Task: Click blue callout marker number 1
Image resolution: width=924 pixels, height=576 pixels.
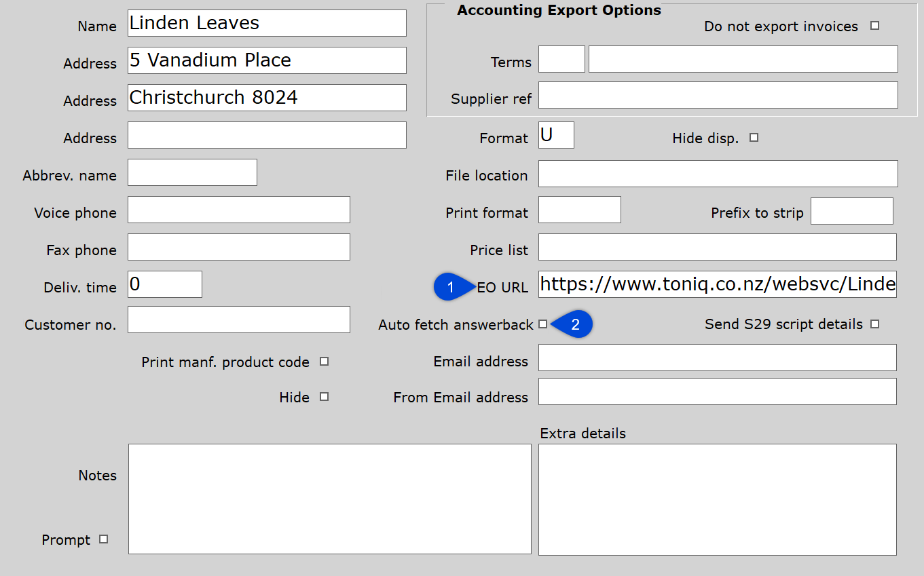Action: point(450,287)
